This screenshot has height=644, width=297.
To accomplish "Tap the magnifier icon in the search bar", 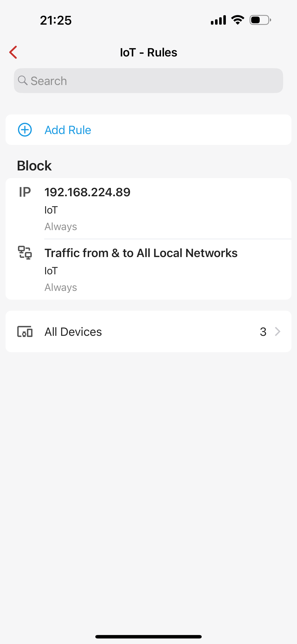I will 23,81.
